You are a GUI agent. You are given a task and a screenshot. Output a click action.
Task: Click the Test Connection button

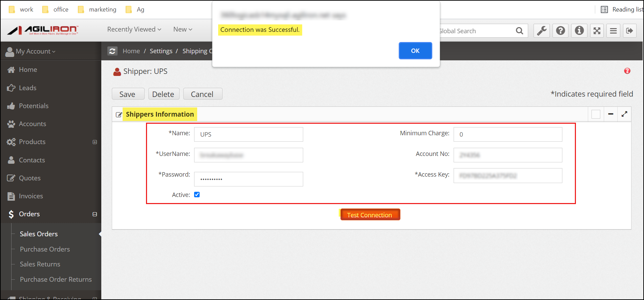370,215
